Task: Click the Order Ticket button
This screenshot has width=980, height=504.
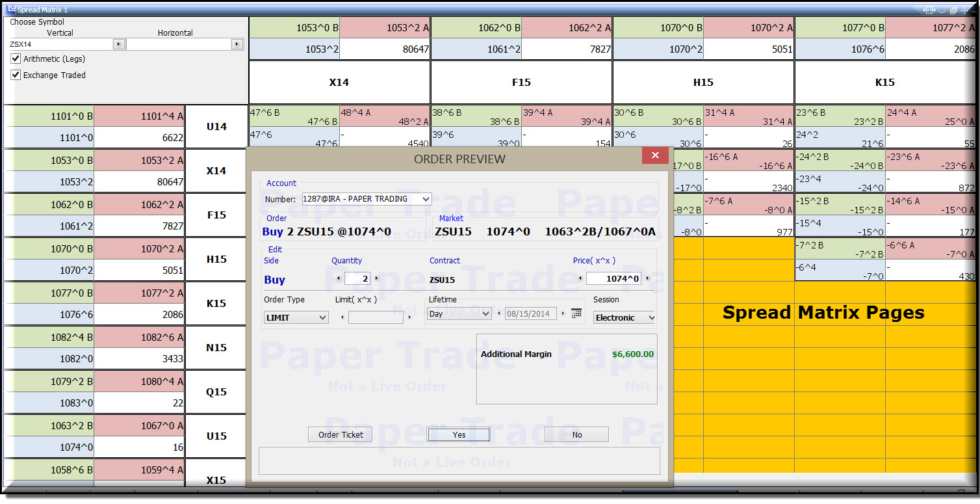Action: 341,434
